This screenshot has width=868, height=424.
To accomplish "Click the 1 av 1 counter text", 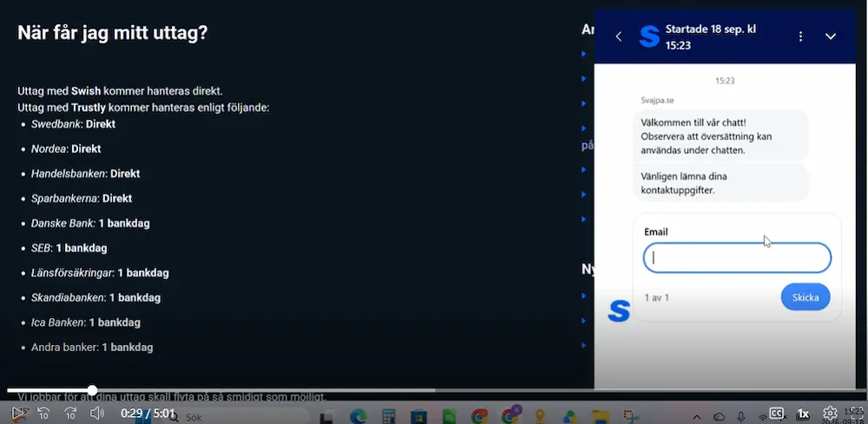I will (656, 298).
